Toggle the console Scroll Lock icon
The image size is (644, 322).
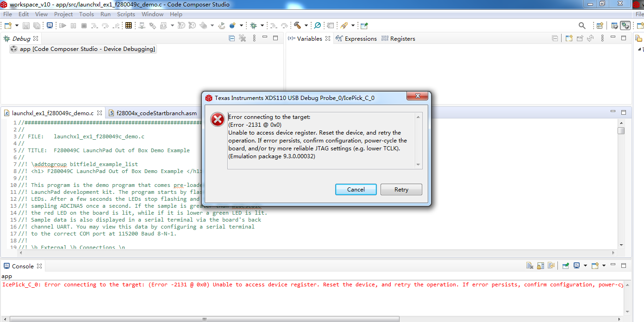(540, 266)
